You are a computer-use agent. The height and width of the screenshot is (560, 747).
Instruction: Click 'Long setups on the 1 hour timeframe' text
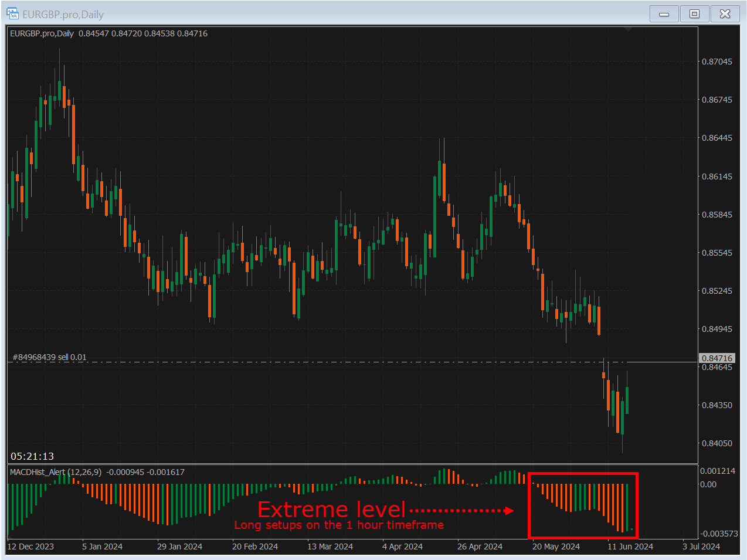click(339, 525)
